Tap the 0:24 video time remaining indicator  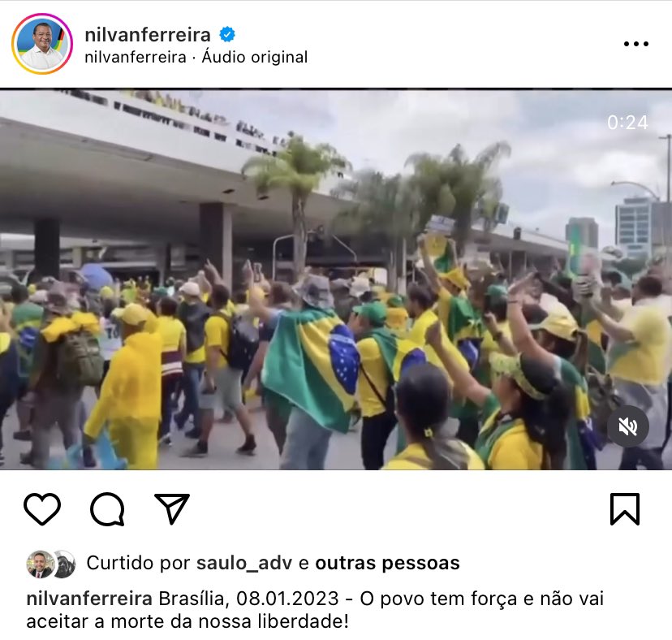(627, 123)
